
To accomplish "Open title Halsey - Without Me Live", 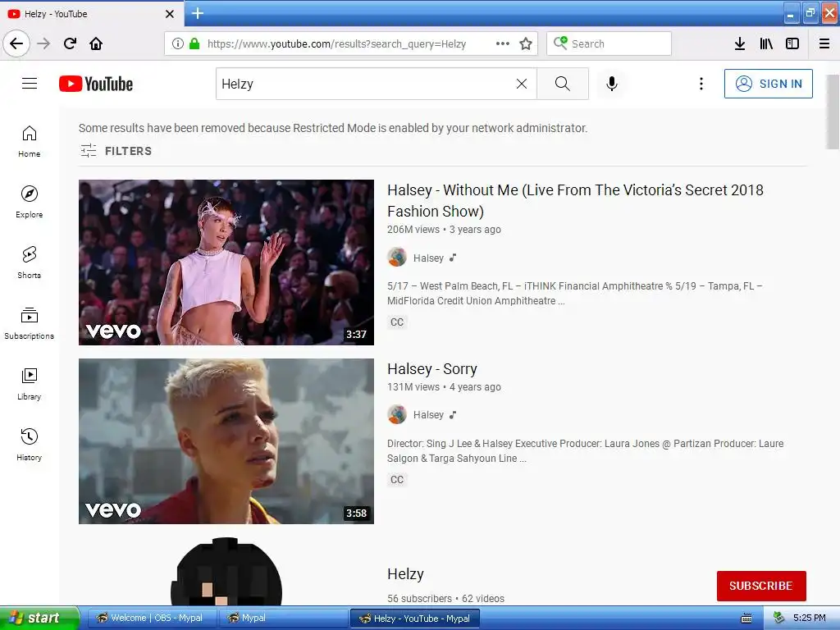I will point(575,200).
